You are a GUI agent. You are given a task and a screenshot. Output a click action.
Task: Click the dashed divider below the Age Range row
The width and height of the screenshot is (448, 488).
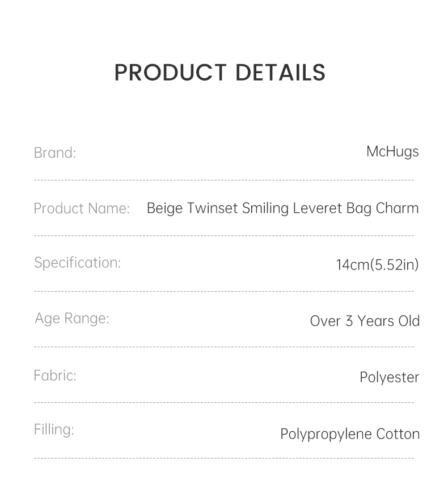coord(224,347)
